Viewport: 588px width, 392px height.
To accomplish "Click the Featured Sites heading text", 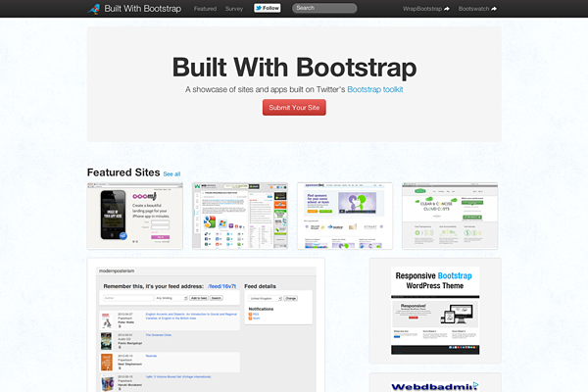I will pos(123,172).
